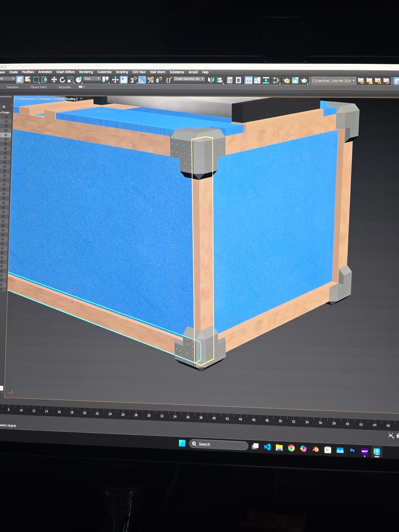This screenshot has width=399, height=532.
Task: Open the Curve Editor icon
Action: click(257, 80)
